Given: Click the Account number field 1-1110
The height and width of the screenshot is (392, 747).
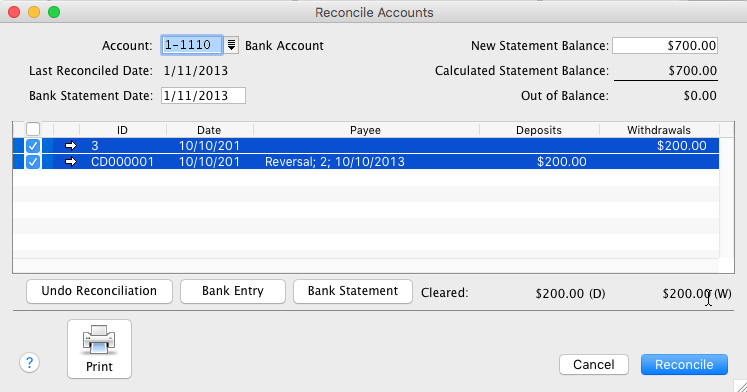Looking at the screenshot, I should point(192,45).
